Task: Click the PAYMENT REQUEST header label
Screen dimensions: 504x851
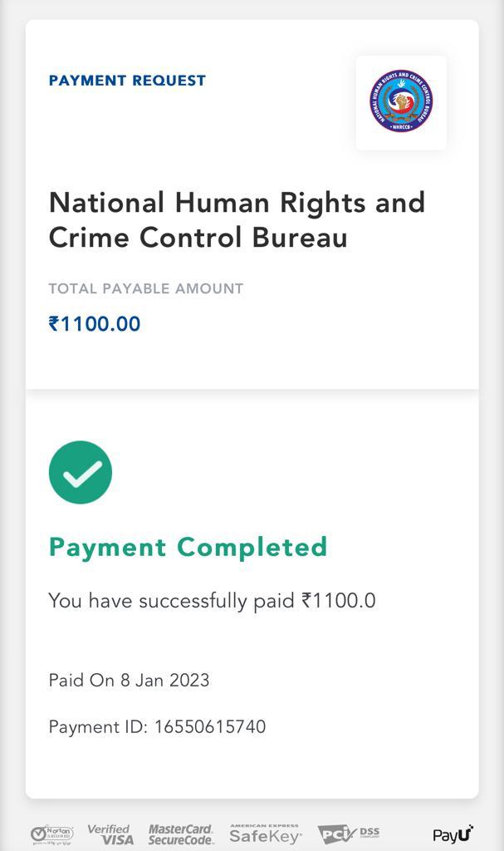Action: (127, 81)
